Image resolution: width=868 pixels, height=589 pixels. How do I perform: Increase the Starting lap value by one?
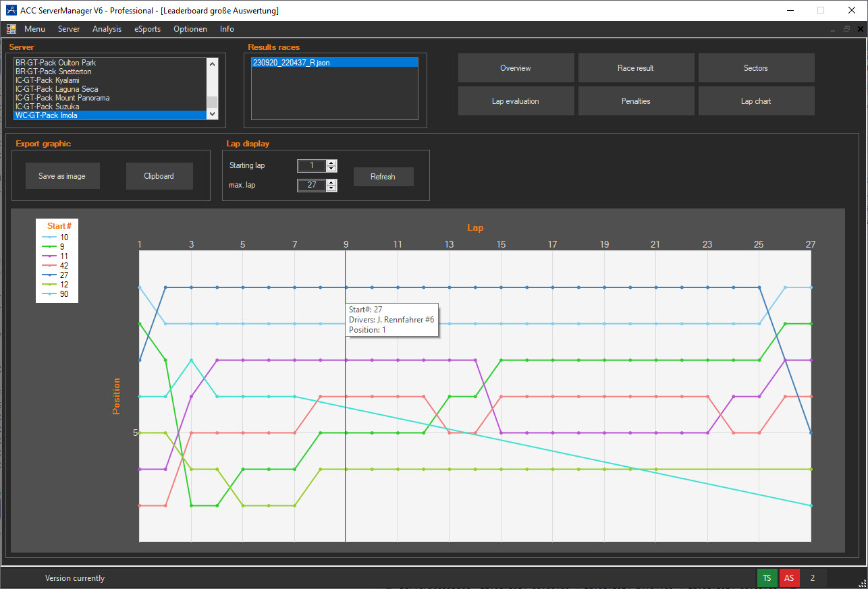click(331, 163)
